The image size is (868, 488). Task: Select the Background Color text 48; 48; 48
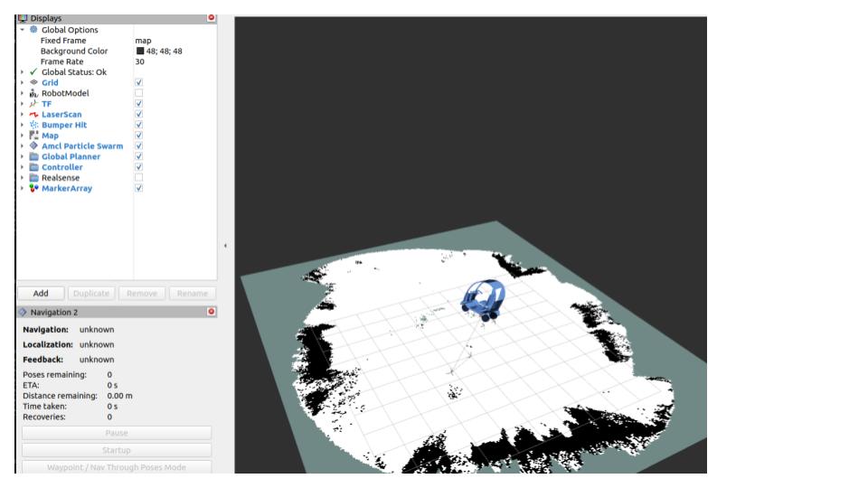[x=164, y=51]
